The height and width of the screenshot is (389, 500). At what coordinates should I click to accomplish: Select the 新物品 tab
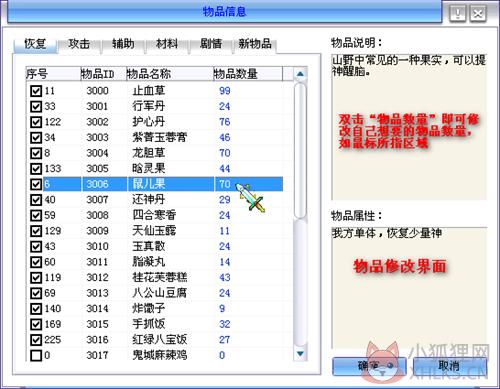255,44
